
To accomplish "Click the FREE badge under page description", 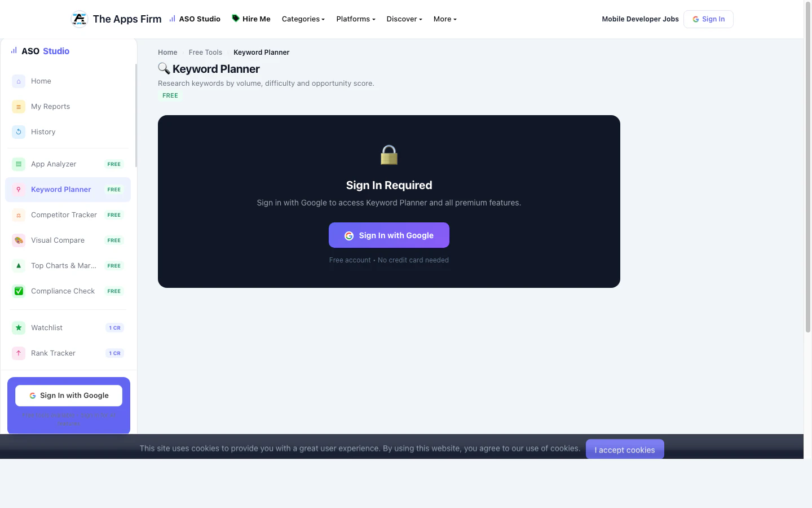I will 170,96.
